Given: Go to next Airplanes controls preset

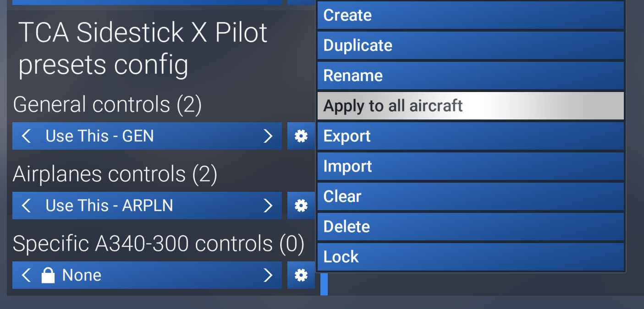Looking at the screenshot, I should click(268, 206).
